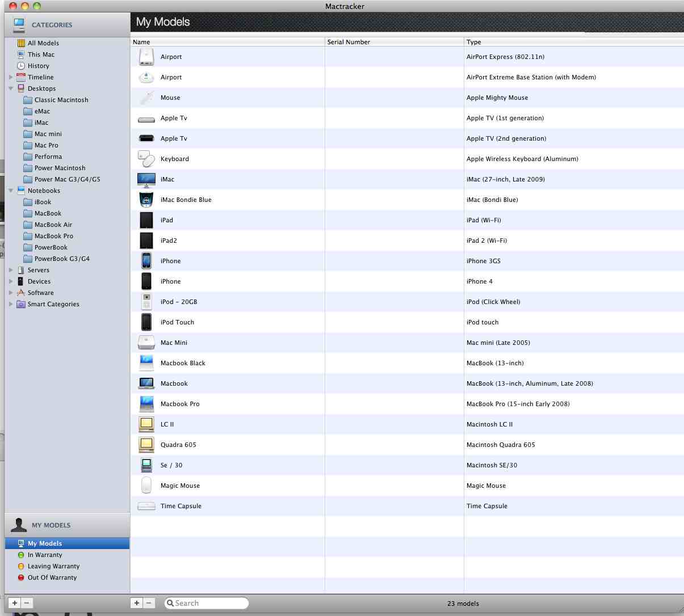Click the Apple TV 1st generation icon
Screen dimensions: 684x616
(x=146, y=119)
